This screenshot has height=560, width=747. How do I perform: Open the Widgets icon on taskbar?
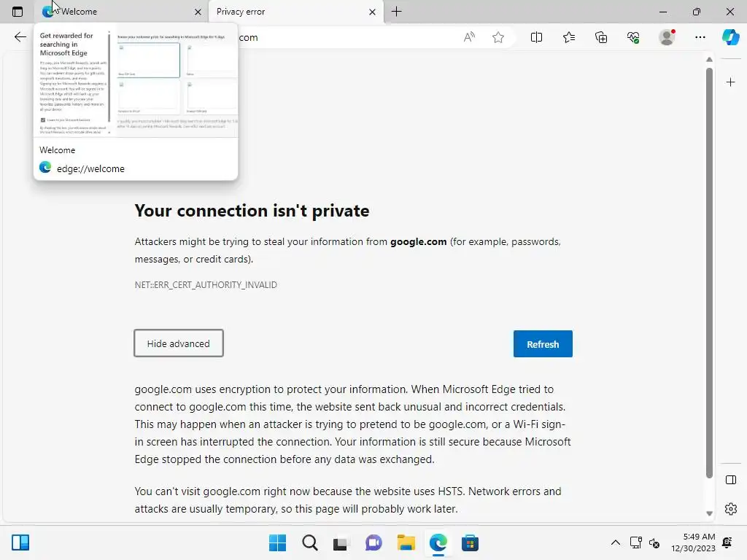point(20,542)
